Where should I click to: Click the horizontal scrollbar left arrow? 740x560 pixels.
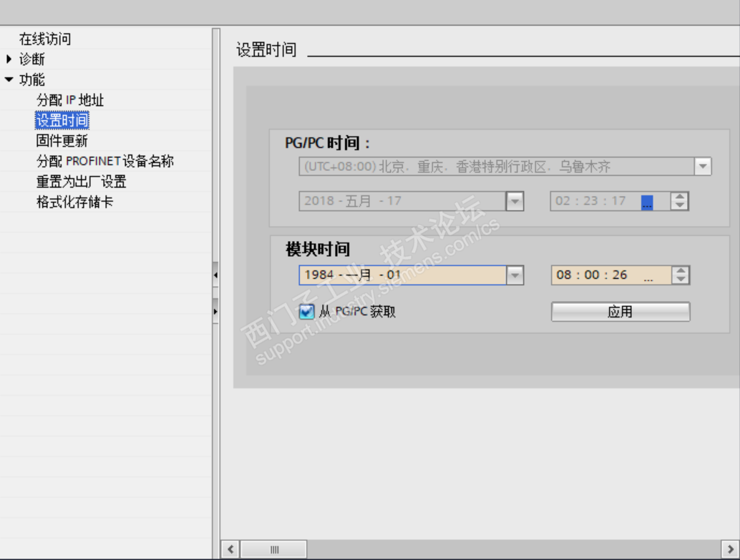(230, 549)
